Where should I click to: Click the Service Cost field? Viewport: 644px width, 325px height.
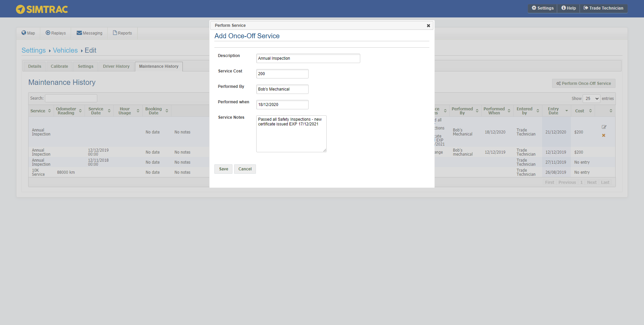pyautogui.click(x=282, y=74)
